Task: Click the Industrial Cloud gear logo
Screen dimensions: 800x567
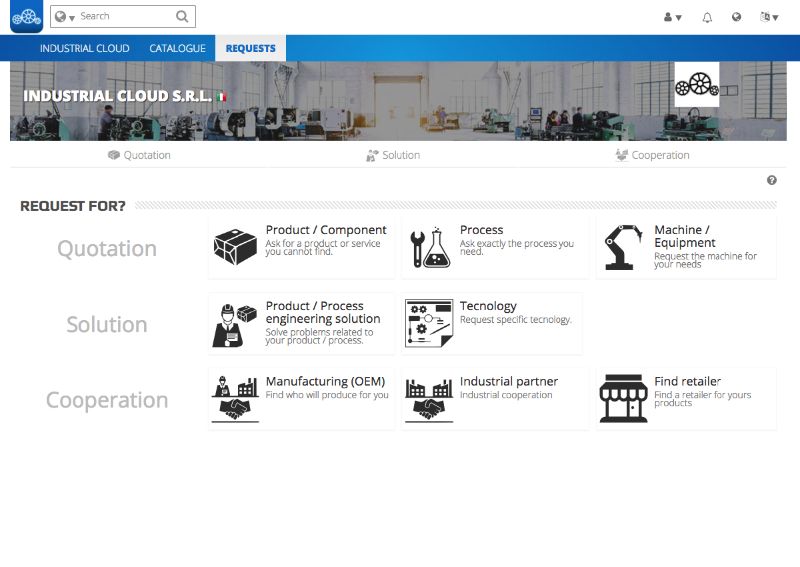Action: click(x=26, y=17)
